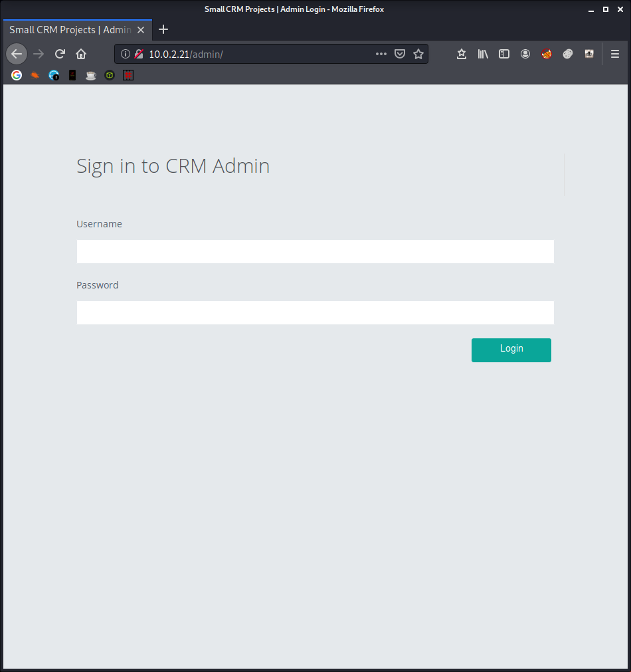Save page to Pocket
This screenshot has width=631, height=672.
coord(400,54)
